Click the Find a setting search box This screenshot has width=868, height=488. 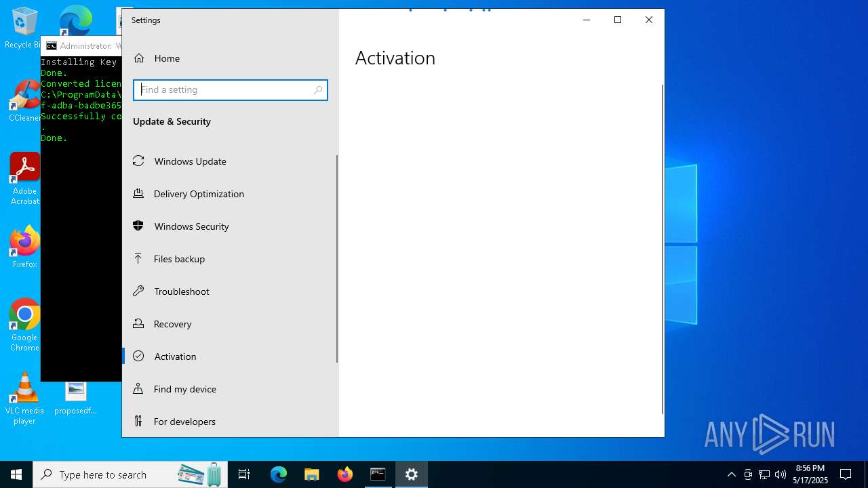[x=231, y=90]
